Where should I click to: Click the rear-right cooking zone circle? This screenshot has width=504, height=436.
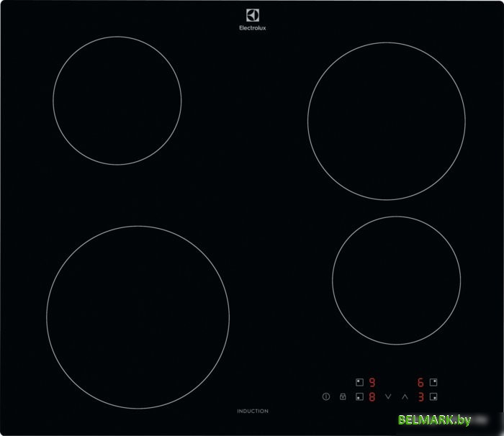[386, 120]
